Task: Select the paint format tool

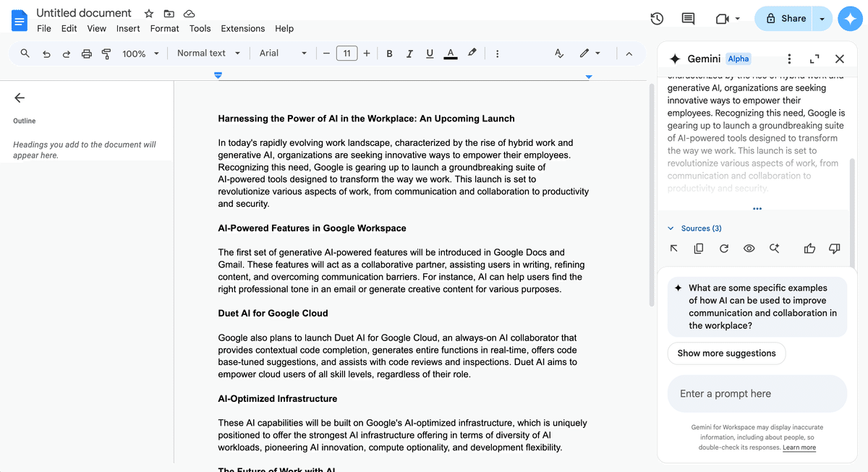Action: point(106,53)
